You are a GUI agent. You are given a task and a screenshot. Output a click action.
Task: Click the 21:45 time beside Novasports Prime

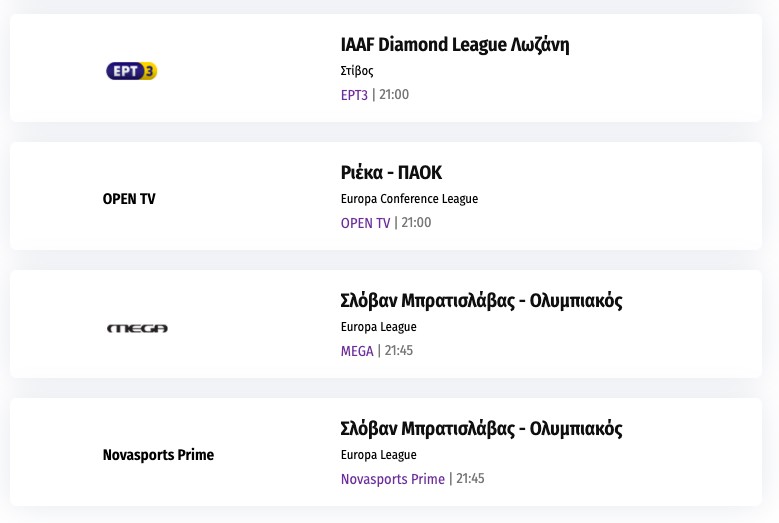[x=470, y=479]
